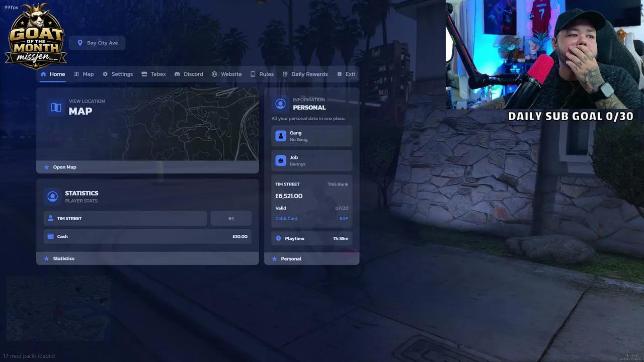Screen dimensions: 644x362
Task: Click the Job briefcase icon
Action: (x=281, y=160)
